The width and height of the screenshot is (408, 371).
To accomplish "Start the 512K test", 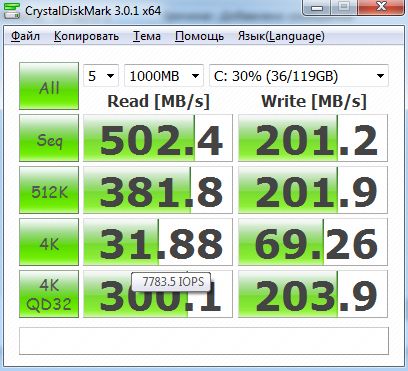I will (x=49, y=190).
